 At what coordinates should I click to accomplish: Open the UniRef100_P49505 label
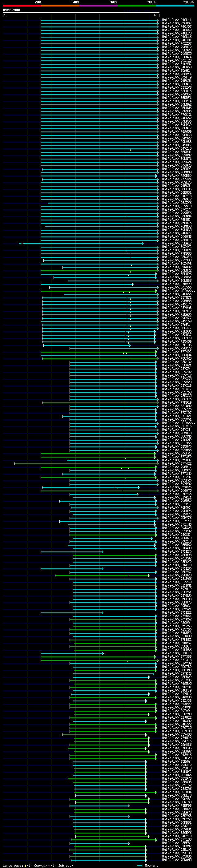177,684
